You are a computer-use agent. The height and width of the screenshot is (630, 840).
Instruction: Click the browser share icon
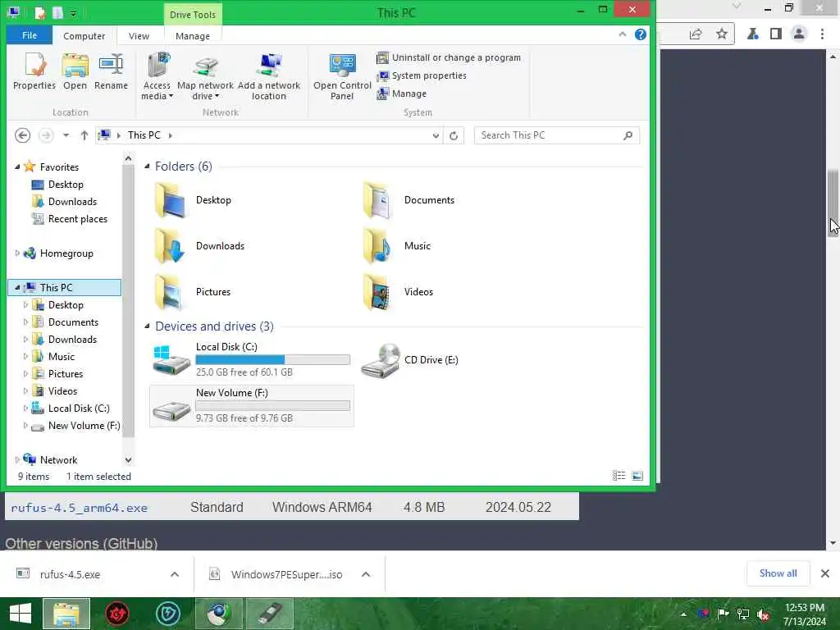(x=696, y=34)
